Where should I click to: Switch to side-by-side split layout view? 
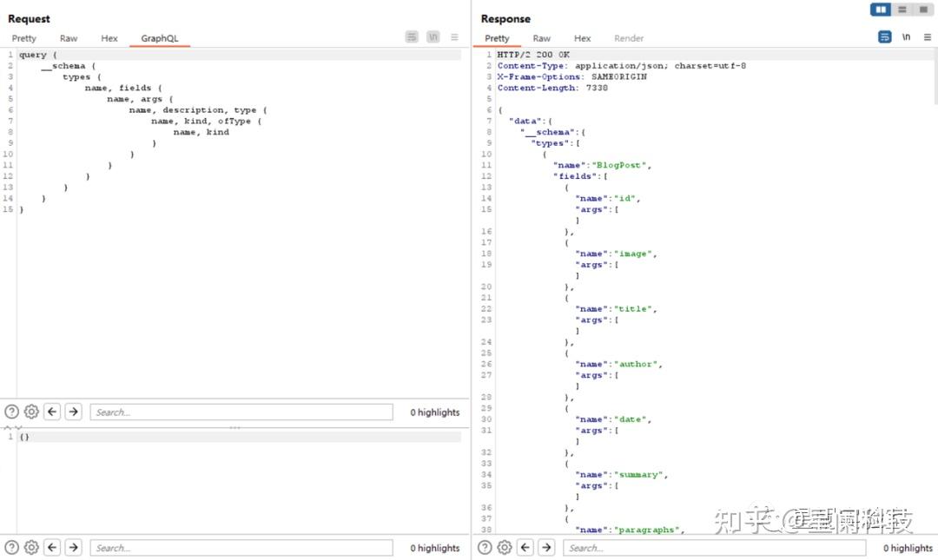[882, 10]
